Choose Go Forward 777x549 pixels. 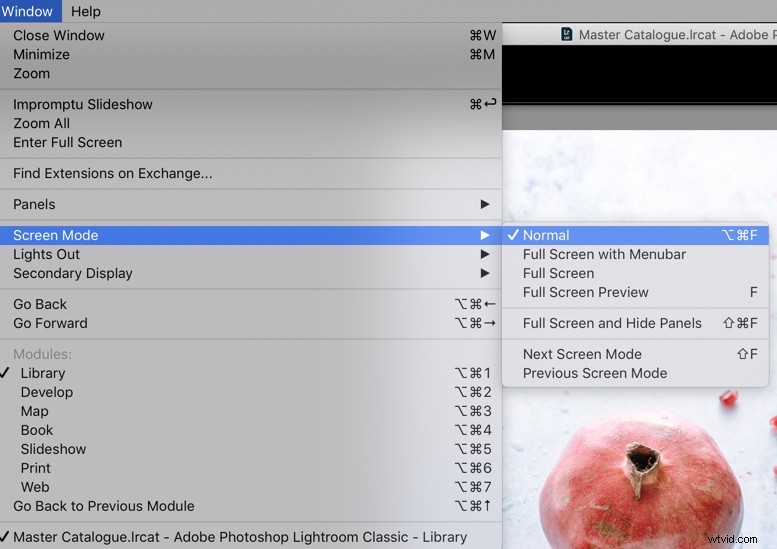[x=251, y=323]
